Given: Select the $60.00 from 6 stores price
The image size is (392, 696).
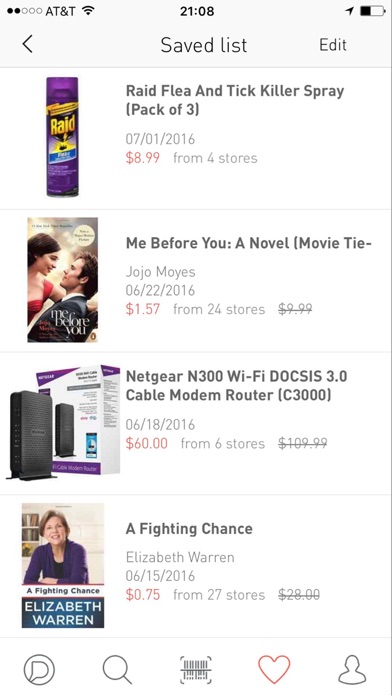Looking at the screenshot, I should 195,443.
